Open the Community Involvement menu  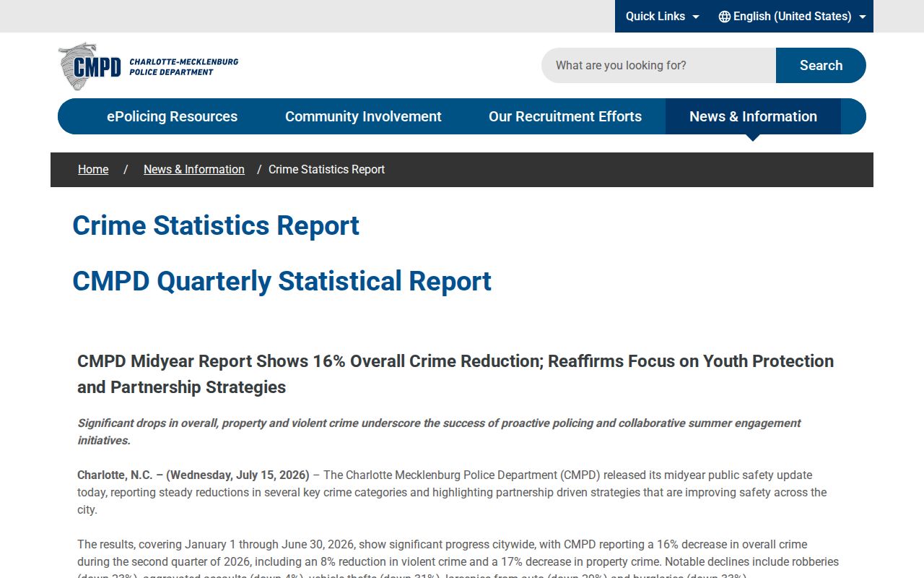[363, 116]
